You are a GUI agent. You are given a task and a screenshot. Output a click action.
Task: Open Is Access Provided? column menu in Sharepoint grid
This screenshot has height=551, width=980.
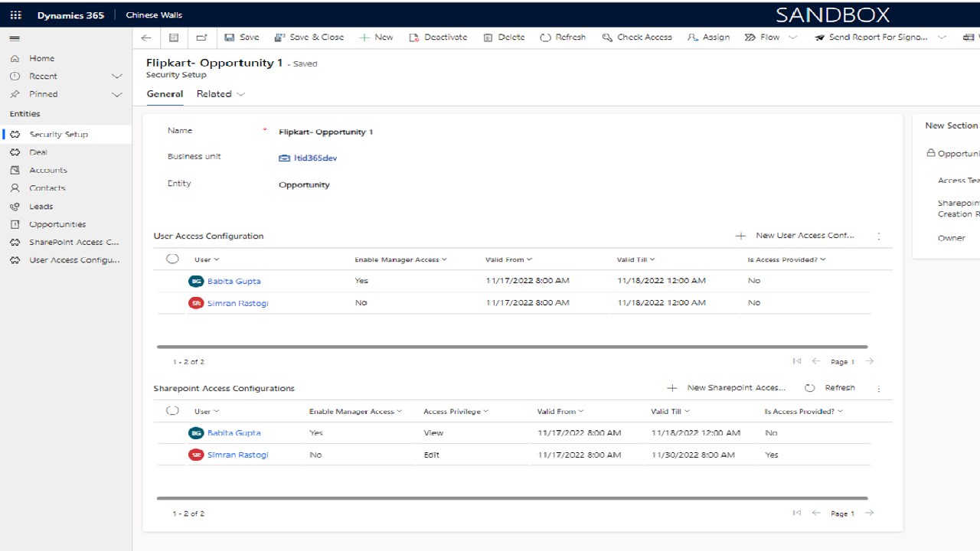coord(803,412)
